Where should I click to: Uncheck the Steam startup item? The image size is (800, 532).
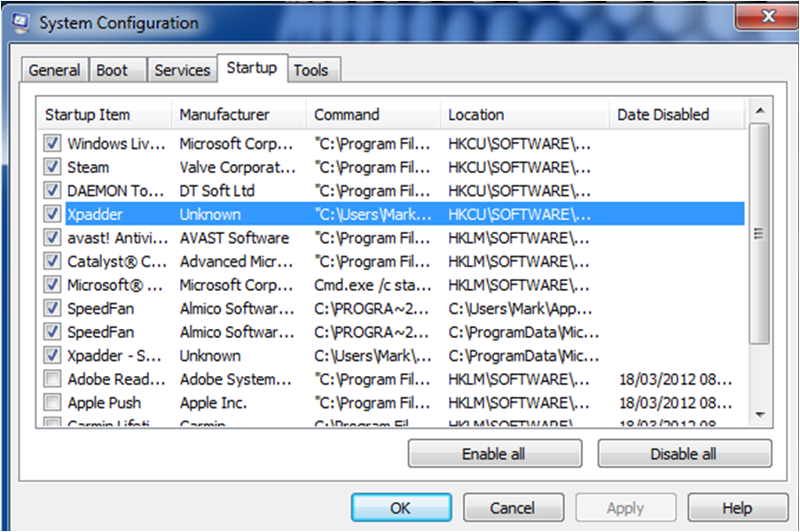tap(52, 167)
